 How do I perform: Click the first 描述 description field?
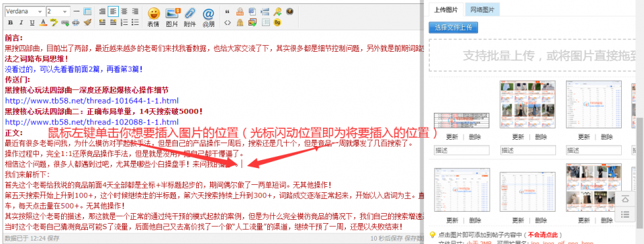click(x=462, y=151)
